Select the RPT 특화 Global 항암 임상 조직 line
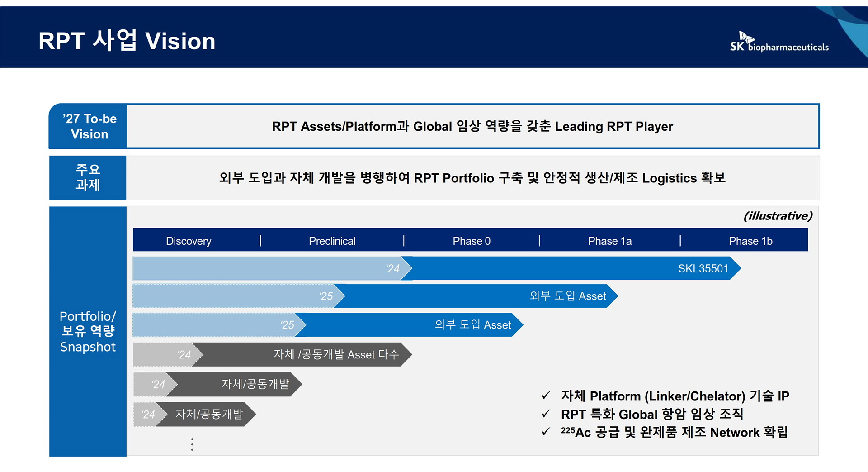 coord(652,414)
